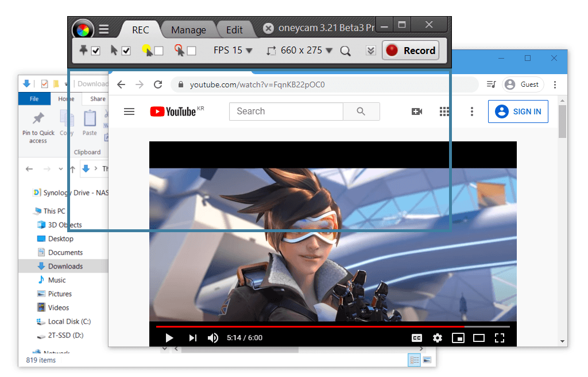Open Explorer recent locations dropdown

click(61, 169)
